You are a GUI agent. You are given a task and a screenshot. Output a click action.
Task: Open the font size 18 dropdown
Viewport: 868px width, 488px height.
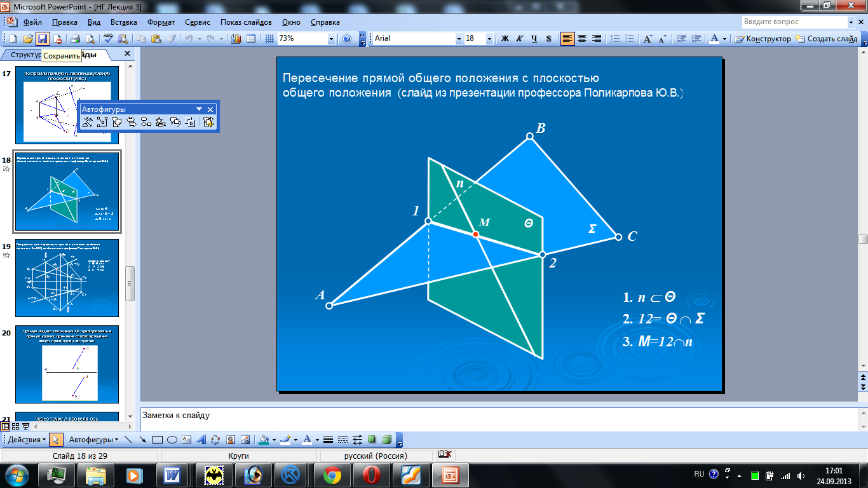[491, 38]
